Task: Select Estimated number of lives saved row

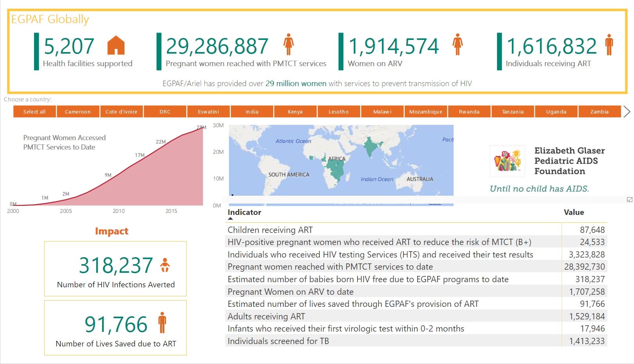Action: pos(416,304)
